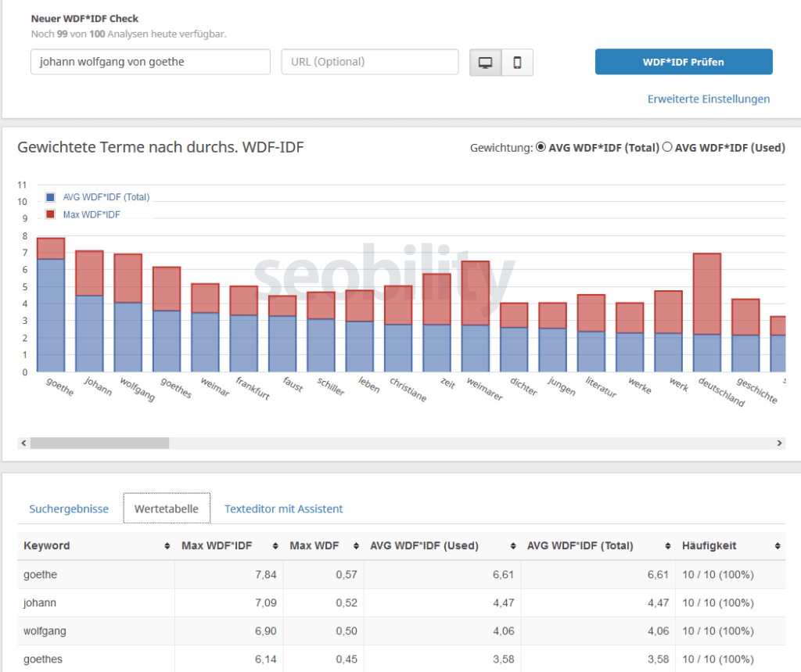Image resolution: width=801 pixels, height=672 pixels.
Task: Click 'literatur' axis label in chart
Action: tap(602, 386)
